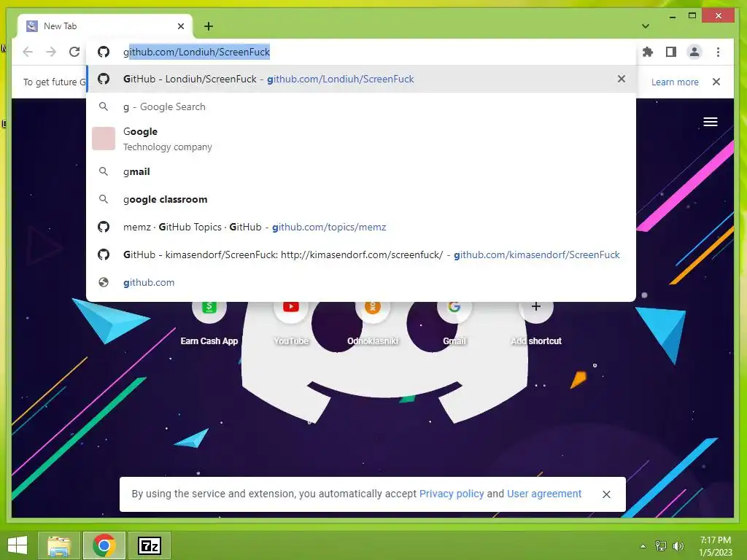Select the github.com suggestion

(x=361, y=282)
